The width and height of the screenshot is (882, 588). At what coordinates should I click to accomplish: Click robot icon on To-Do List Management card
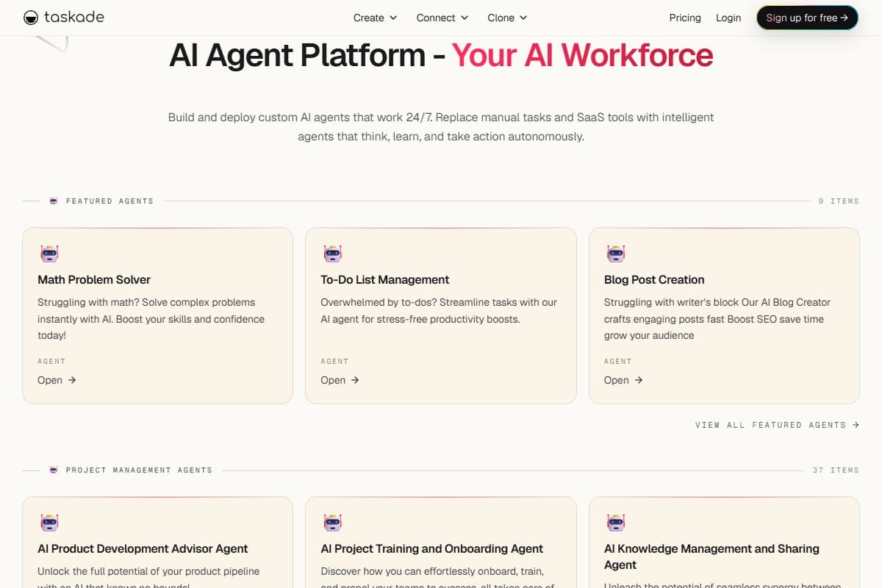click(332, 254)
